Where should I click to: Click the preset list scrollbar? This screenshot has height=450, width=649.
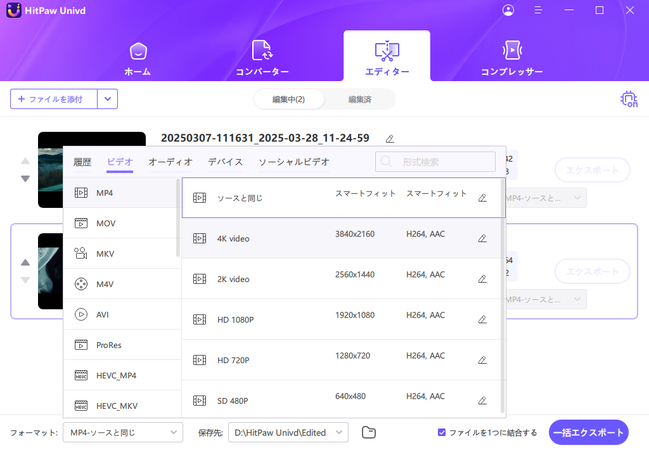coord(502,296)
